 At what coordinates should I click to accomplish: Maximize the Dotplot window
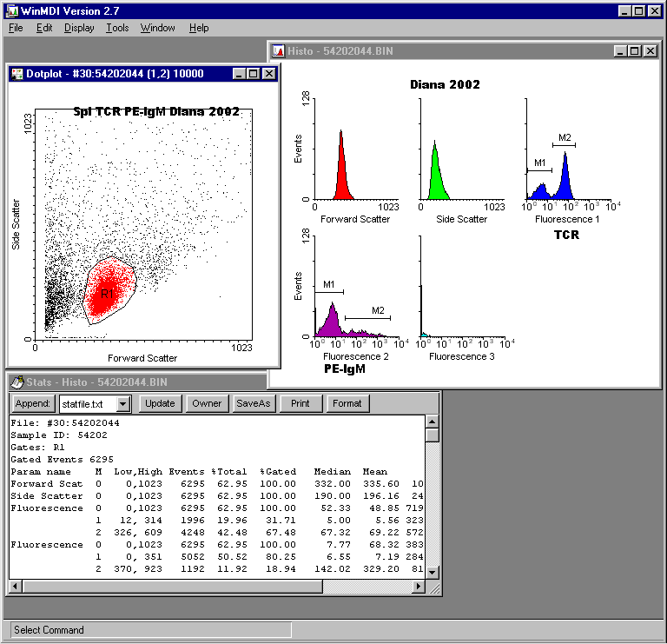click(253, 74)
